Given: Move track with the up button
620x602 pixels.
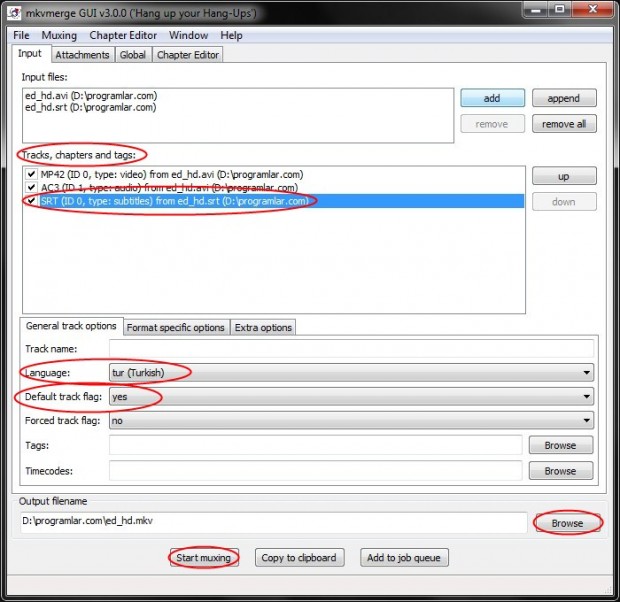Looking at the screenshot, I should (564, 176).
